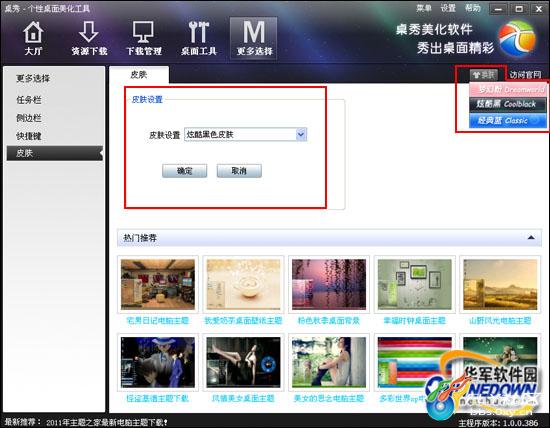Viewport: 550px width, 428px height.
Task: Minimize the 桌秀 window
Action: pos(498,9)
